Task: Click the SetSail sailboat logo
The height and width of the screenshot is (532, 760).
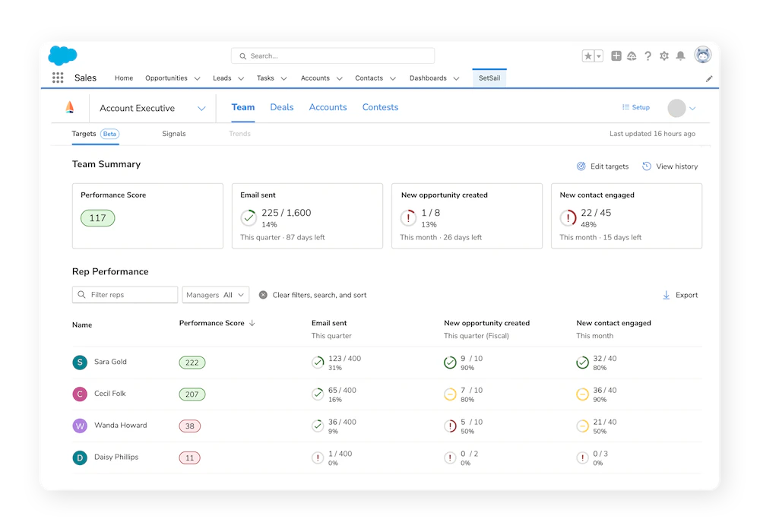Action: (x=70, y=106)
